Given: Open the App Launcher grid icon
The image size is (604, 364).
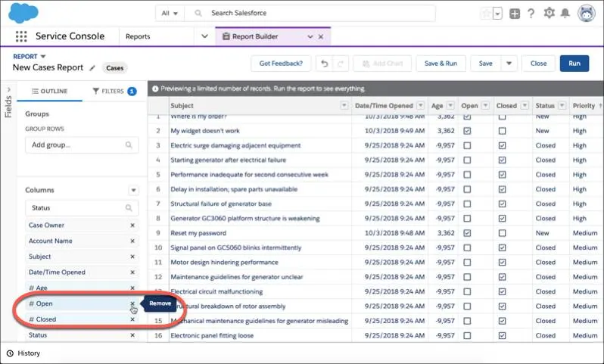Looking at the screenshot, I should pos(21,36).
